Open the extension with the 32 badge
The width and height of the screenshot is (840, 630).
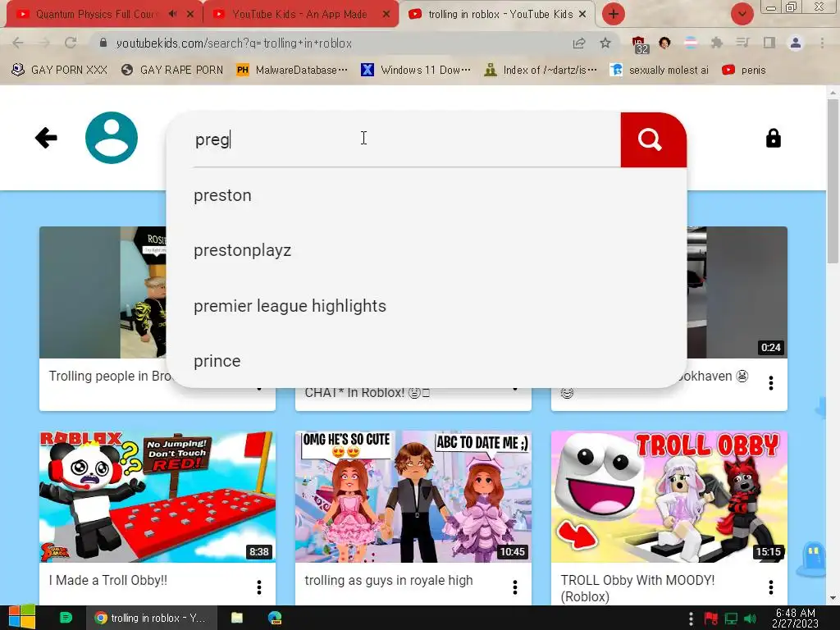640,44
